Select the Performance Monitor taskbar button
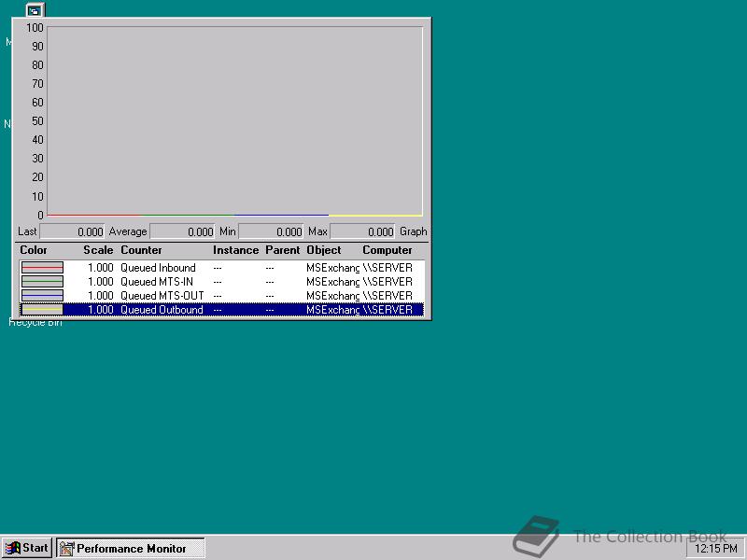The width and height of the screenshot is (747, 560). pos(131,549)
